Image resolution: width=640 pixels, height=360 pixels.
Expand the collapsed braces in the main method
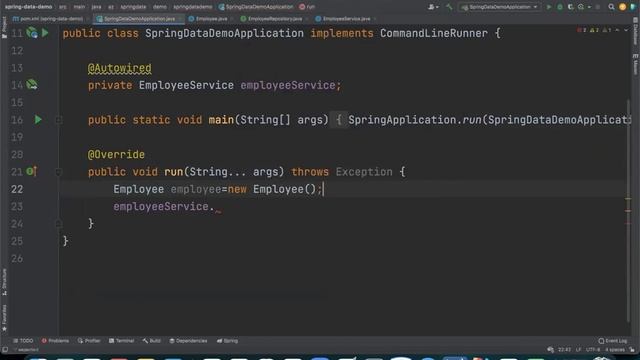(338, 120)
